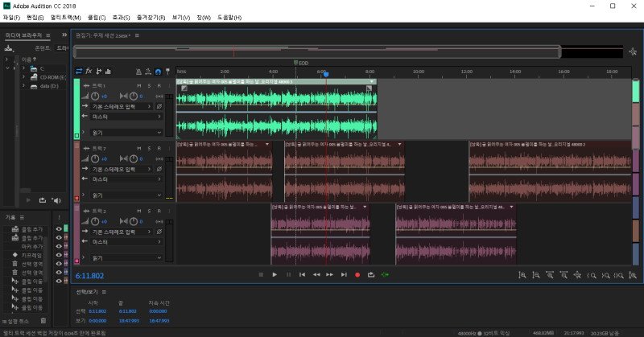Viewport: 644px width, 337px height.
Task: Expand the CD-ROM (E:) drive tree item
Action: (x=23, y=77)
